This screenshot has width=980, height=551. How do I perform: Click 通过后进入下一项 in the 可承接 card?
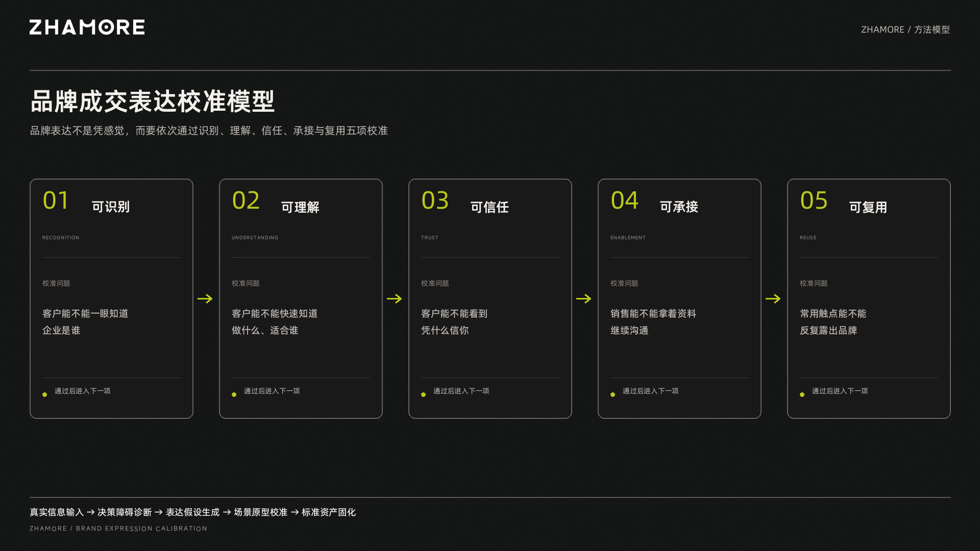click(x=651, y=391)
